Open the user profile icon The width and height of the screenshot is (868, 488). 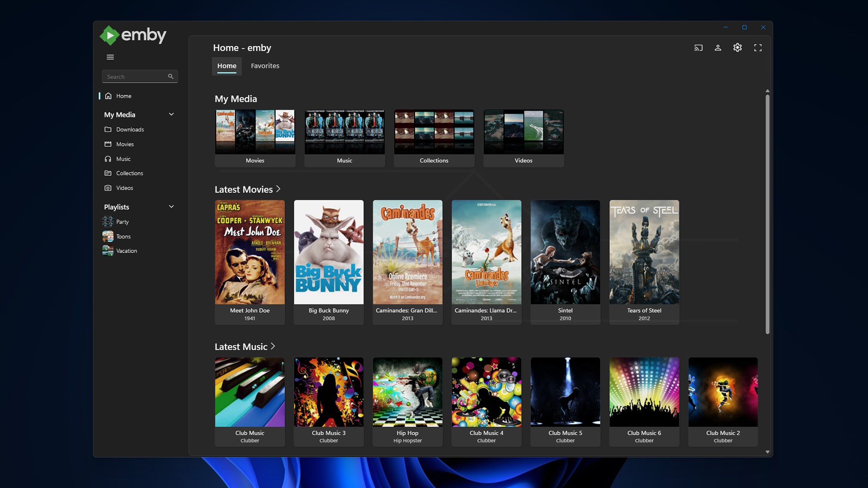718,47
